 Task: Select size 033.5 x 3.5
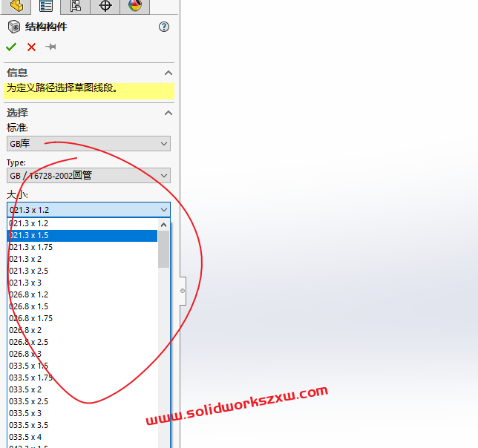(x=82, y=426)
